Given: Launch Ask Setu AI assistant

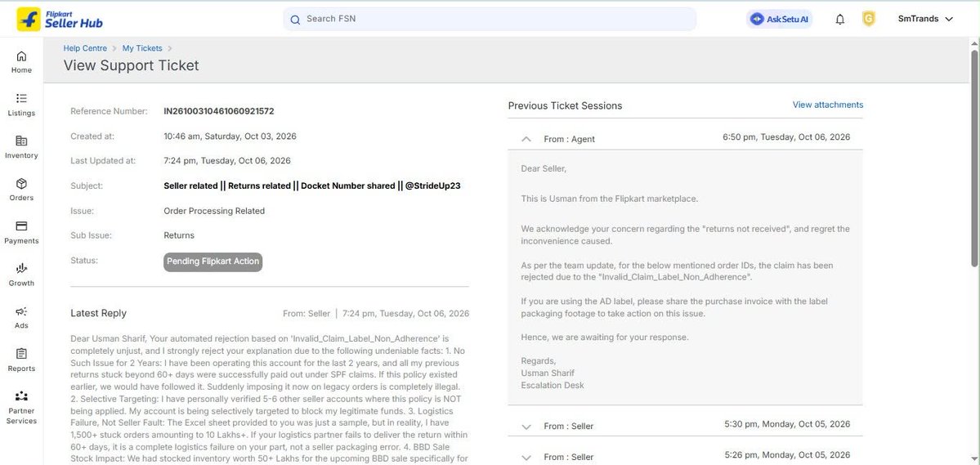Looking at the screenshot, I should tap(780, 20).
